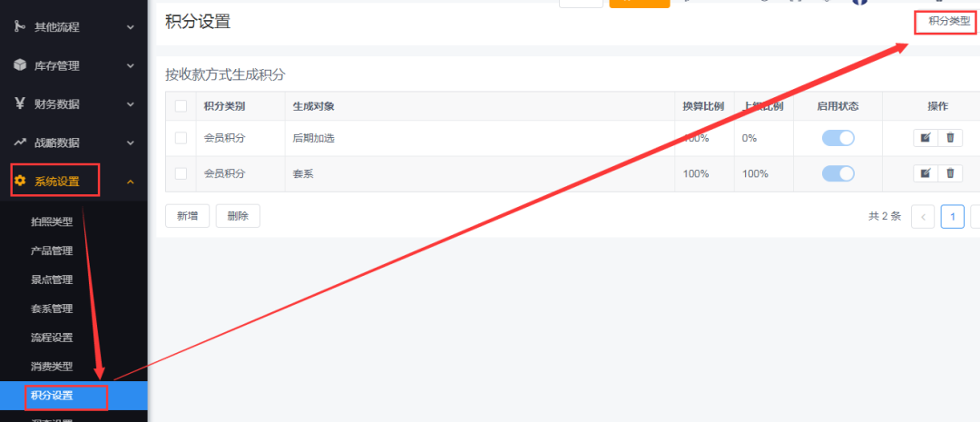Select page 1 in pagination

pyautogui.click(x=953, y=217)
